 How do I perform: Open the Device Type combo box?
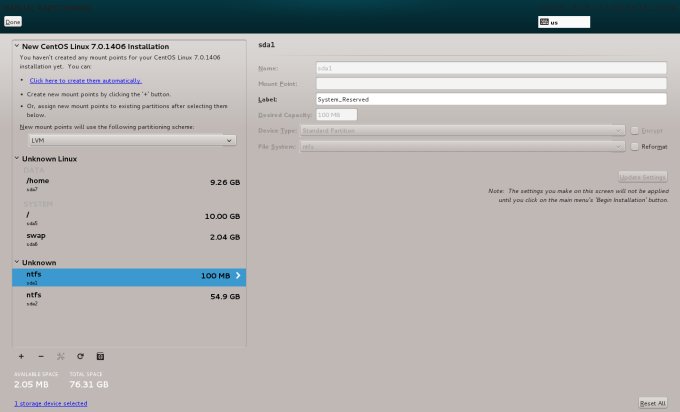[462, 131]
